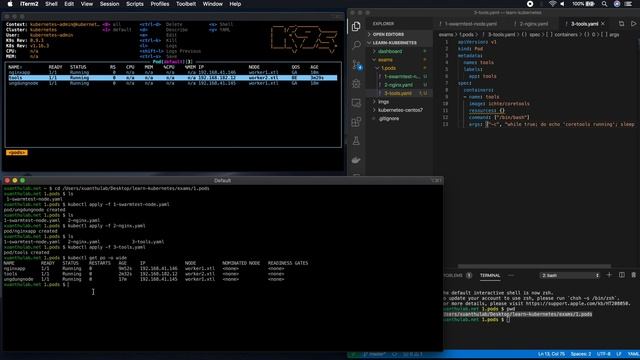Open the Testing flask icon in VS Code

[x=356, y=141]
